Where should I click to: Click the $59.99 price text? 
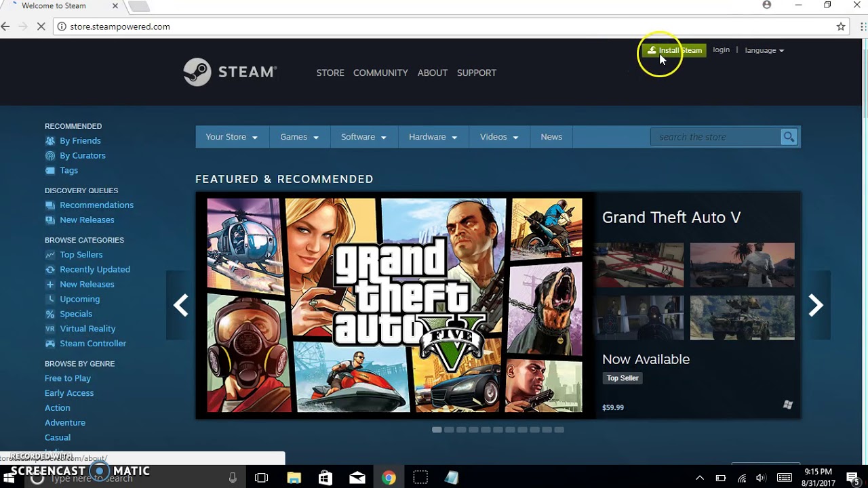click(613, 407)
